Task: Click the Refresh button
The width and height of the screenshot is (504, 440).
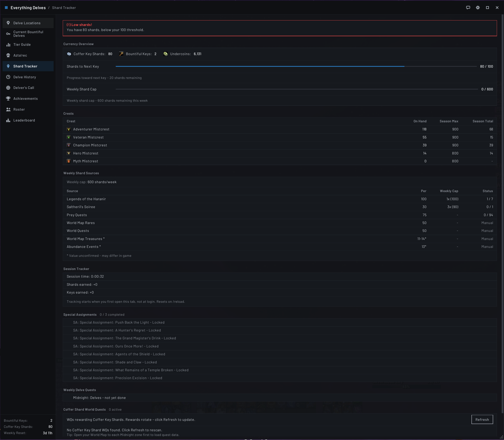Action: coord(482,420)
